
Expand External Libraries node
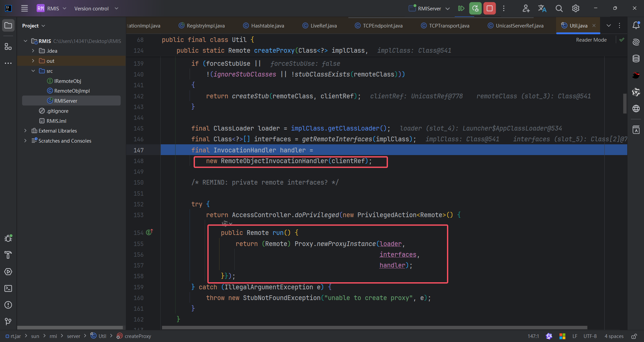[26, 131]
